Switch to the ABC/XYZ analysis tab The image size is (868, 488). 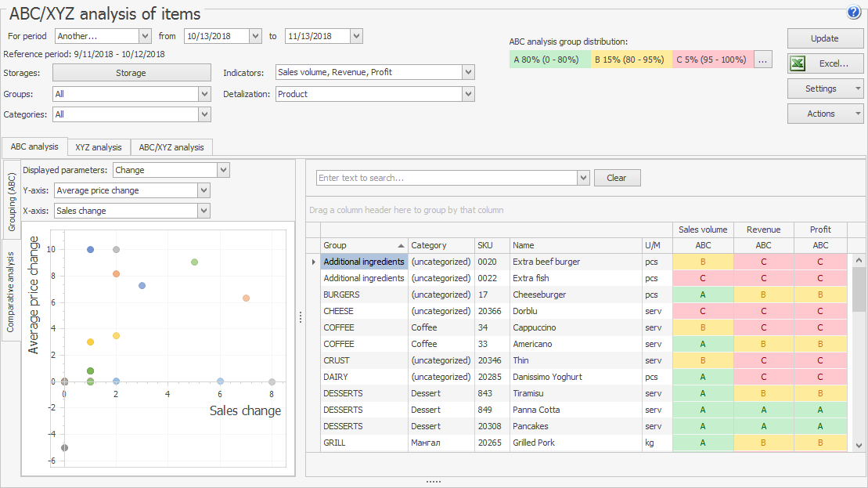click(x=171, y=147)
